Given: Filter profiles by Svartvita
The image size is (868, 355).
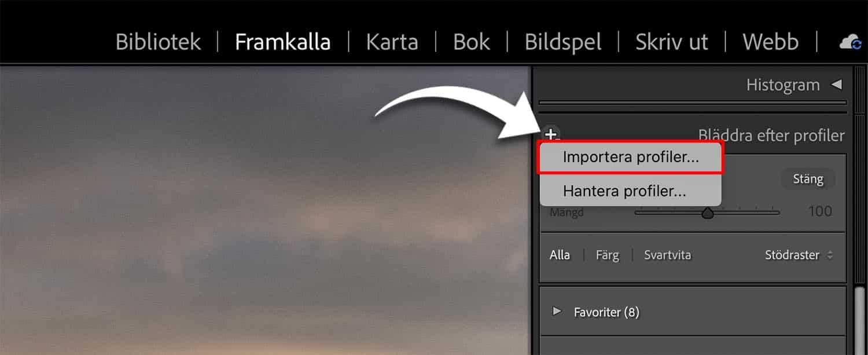Looking at the screenshot, I should [x=667, y=255].
